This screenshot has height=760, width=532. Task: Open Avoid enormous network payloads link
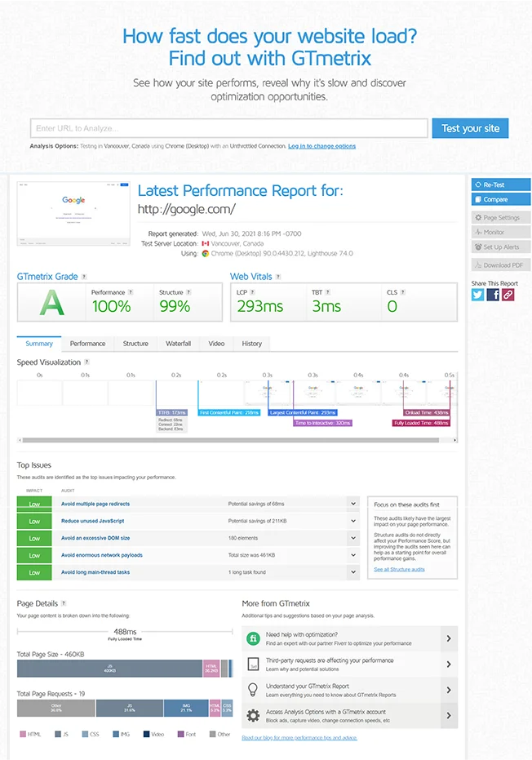[x=102, y=555]
